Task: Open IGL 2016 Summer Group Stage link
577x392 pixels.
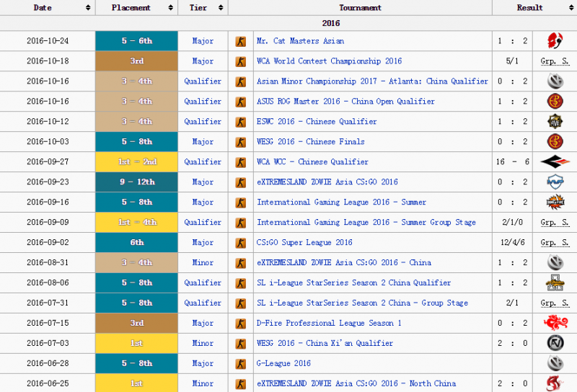Action: coord(366,223)
